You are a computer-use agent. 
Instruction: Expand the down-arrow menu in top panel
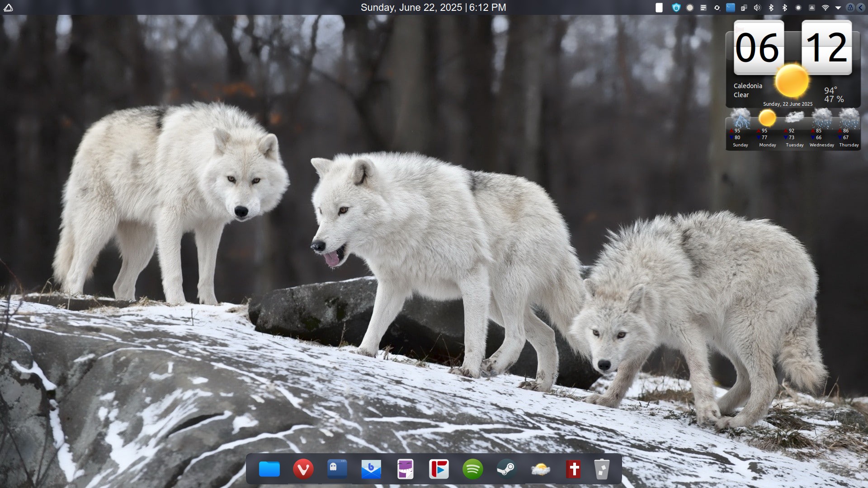(x=838, y=8)
